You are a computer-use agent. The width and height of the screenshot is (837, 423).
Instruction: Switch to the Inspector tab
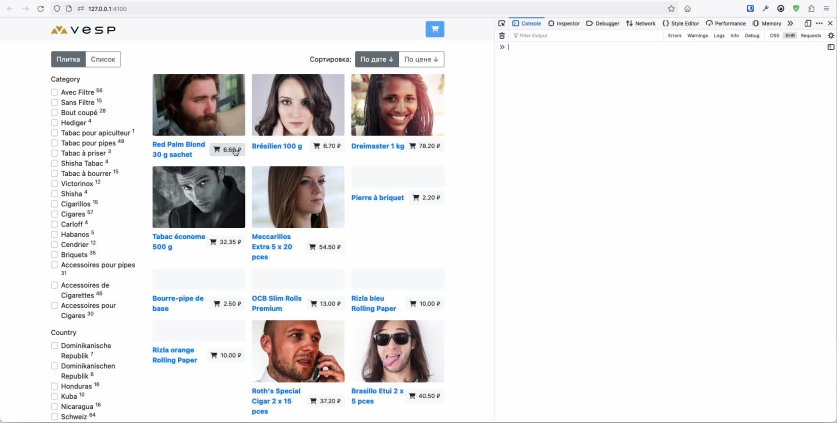coord(564,24)
